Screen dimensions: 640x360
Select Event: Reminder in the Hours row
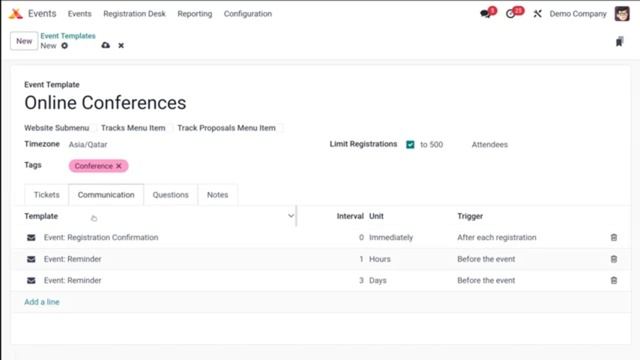coord(73,259)
